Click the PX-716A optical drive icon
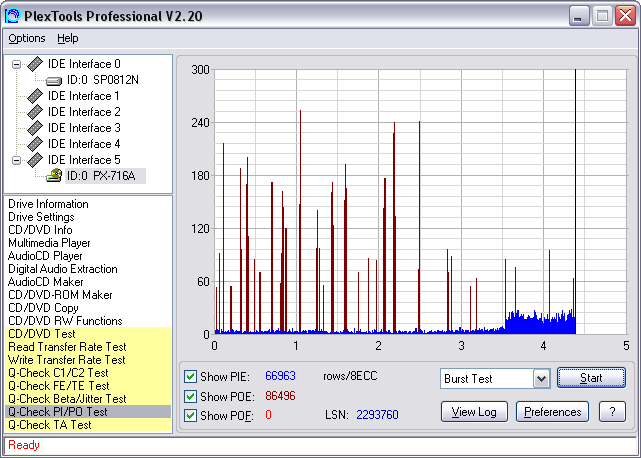 point(54,176)
